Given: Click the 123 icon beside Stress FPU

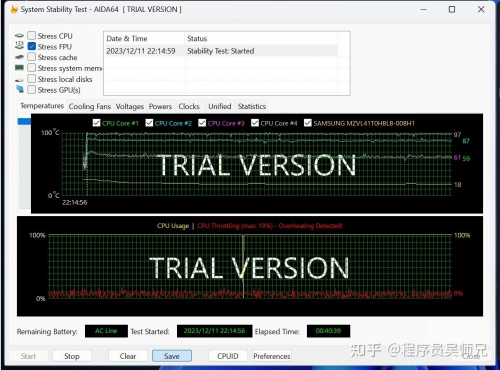Looking at the screenshot, I should click(19, 45).
